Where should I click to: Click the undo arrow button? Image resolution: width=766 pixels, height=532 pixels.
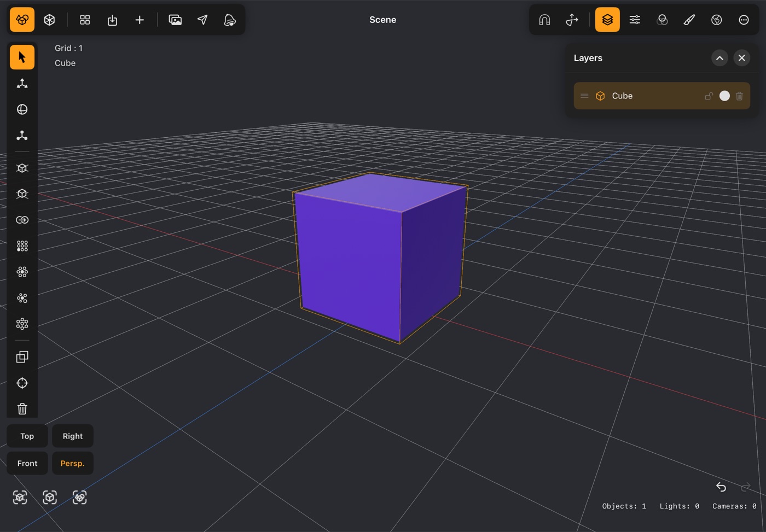pos(721,487)
